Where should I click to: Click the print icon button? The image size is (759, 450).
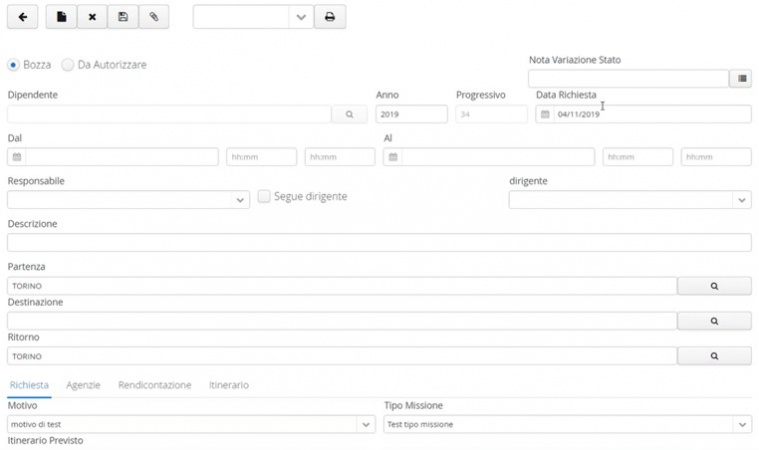click(x=330, y=17)
